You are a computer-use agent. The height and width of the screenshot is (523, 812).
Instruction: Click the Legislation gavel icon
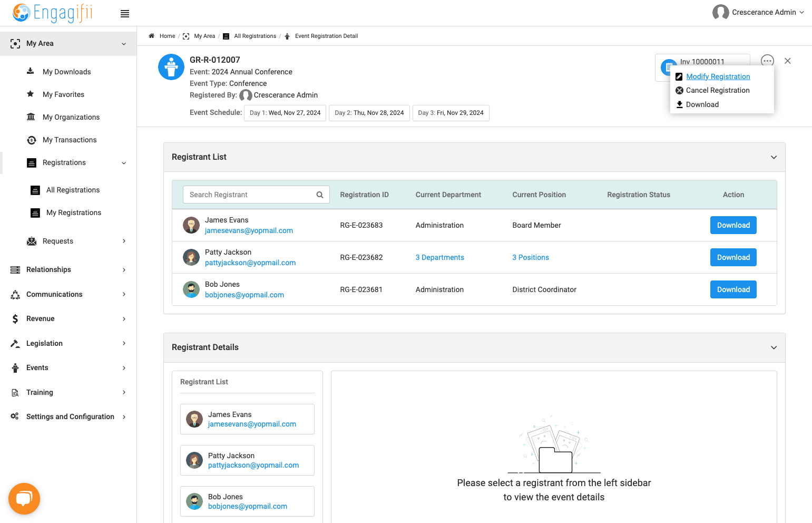[x=15, y=343]
